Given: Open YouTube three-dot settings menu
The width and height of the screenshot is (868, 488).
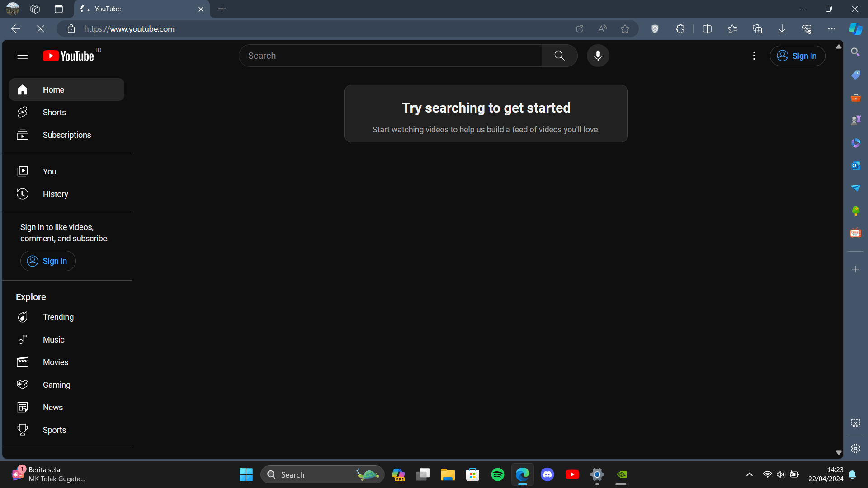Looking at the screenshot, I should tap(754, 56).
